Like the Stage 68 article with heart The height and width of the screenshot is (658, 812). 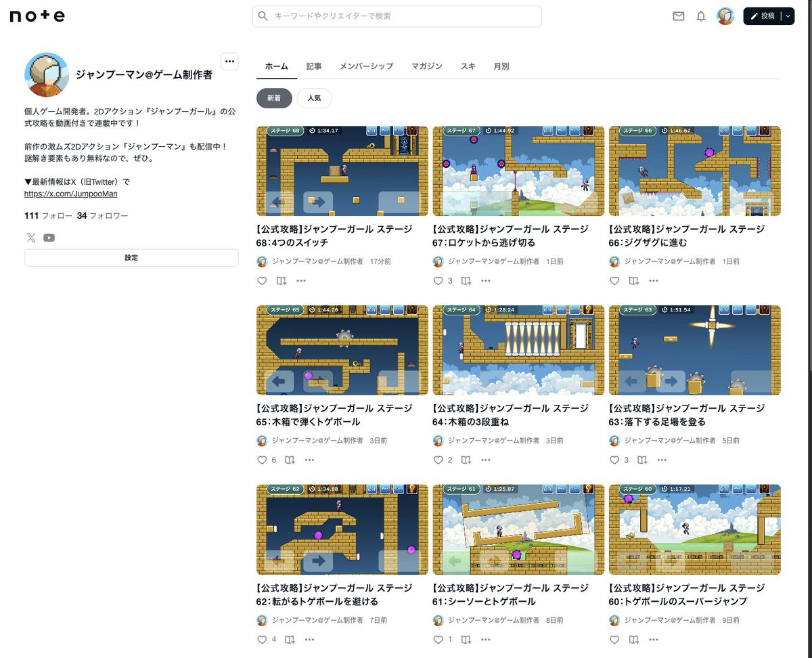point(263,281)
